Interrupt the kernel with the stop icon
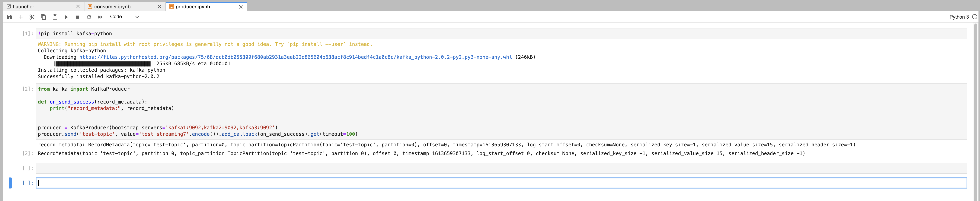Viewport: 980px width, 201px height. pos(78,17)
